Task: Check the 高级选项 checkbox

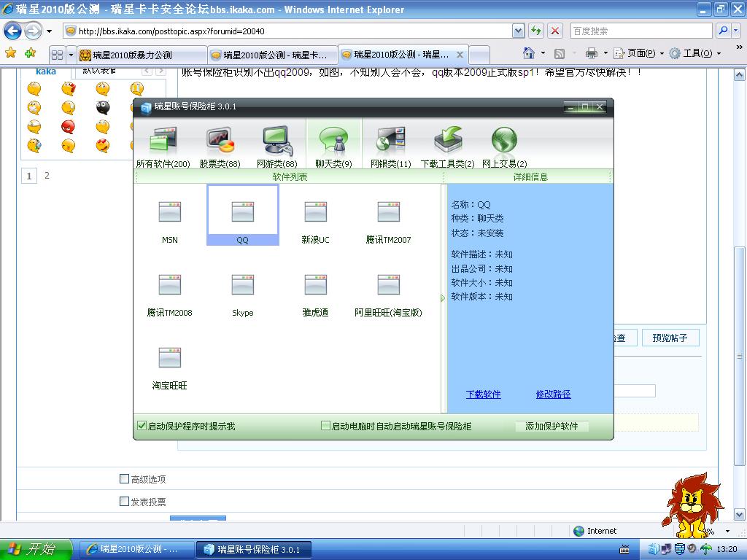Action: [x=124, y=478]
